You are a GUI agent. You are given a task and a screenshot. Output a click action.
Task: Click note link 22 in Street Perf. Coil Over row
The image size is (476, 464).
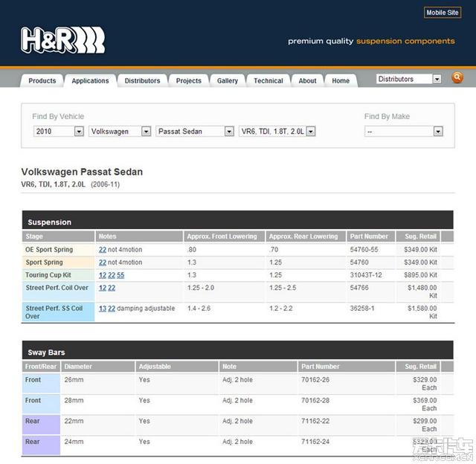(112, 288)
